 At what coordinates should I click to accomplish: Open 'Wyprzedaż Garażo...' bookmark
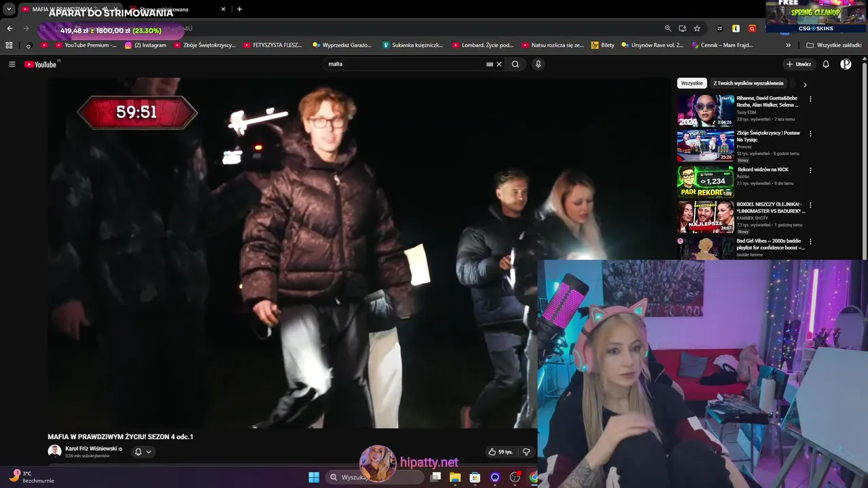point(342,45)
